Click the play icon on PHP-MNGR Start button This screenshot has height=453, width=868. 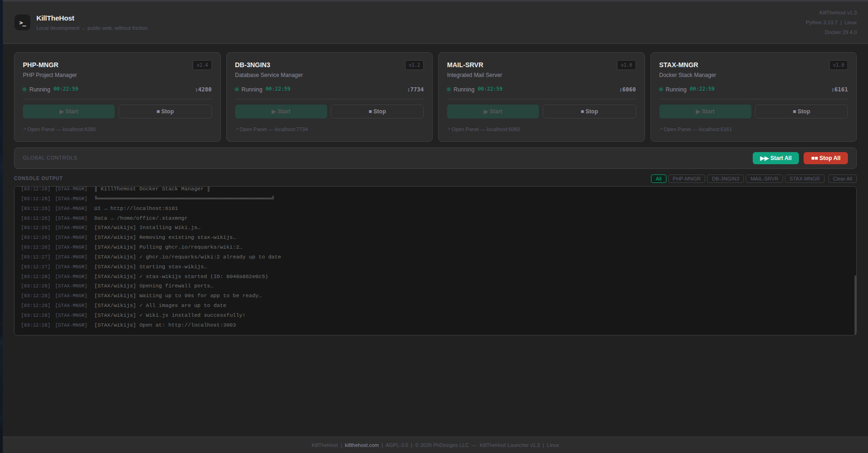[x=61, y=112]
